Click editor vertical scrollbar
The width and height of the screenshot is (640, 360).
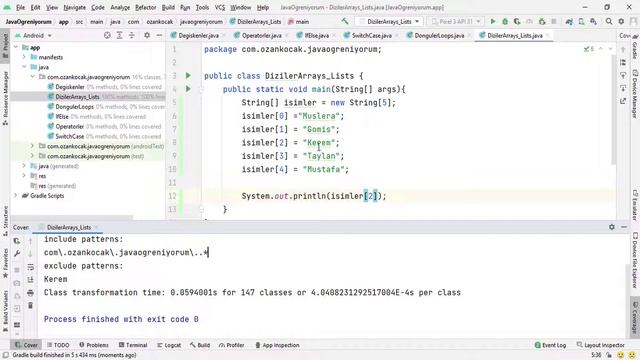coord(613,110)
